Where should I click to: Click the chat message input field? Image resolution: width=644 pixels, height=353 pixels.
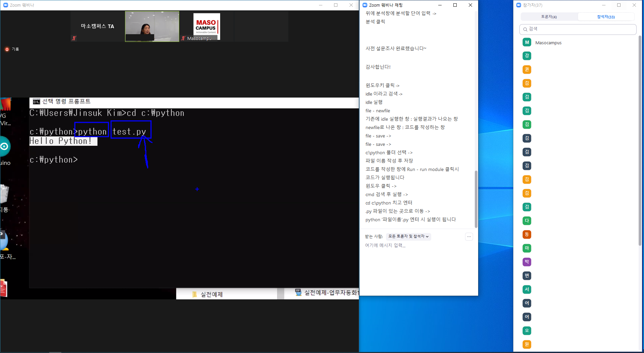pyautogui.click(x=415, y=245)
